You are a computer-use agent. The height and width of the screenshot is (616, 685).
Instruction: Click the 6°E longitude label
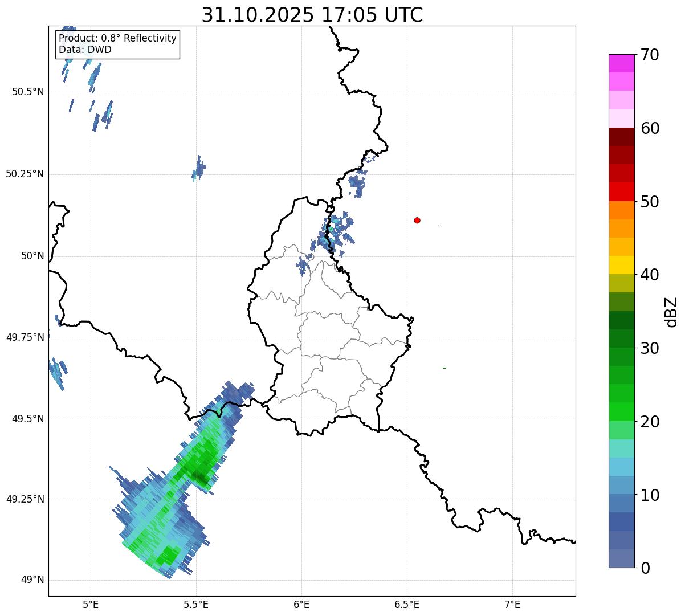(x=301, y=605)
